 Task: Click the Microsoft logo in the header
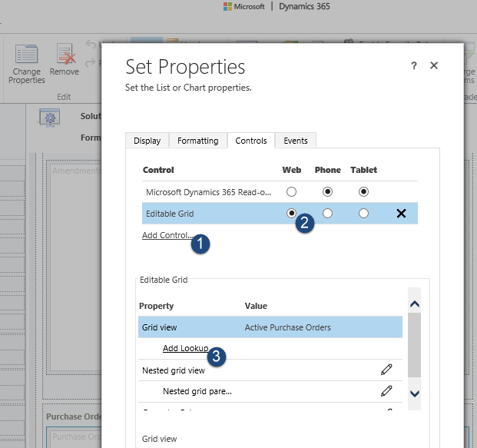(x=227, y=6)
